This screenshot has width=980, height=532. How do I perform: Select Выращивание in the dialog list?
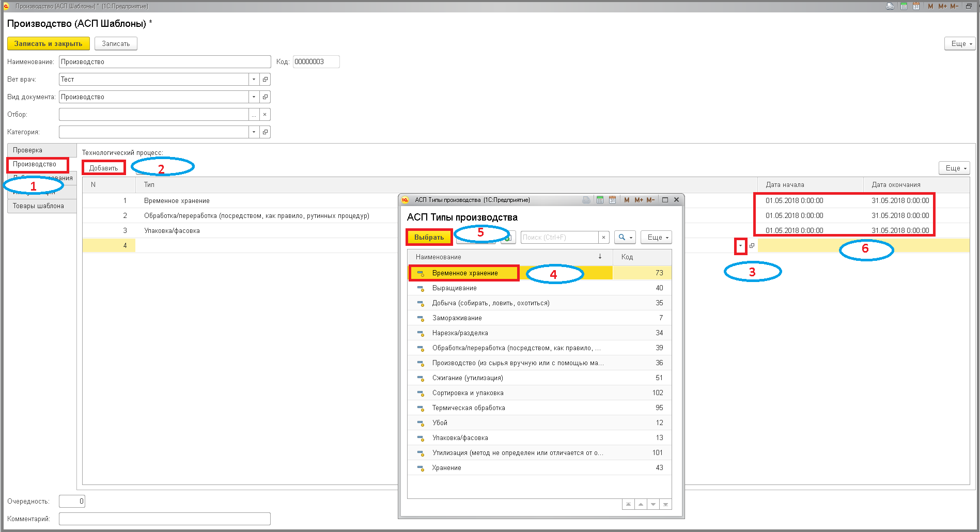539,288
